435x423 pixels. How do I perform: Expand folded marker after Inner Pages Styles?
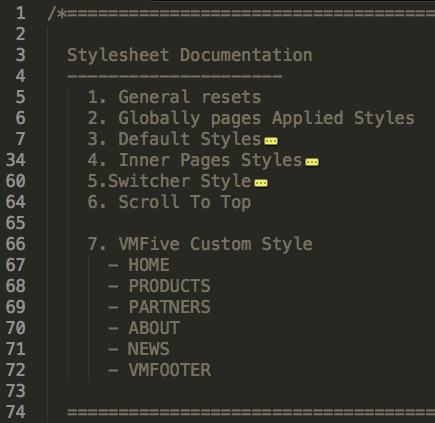point(312,162)
